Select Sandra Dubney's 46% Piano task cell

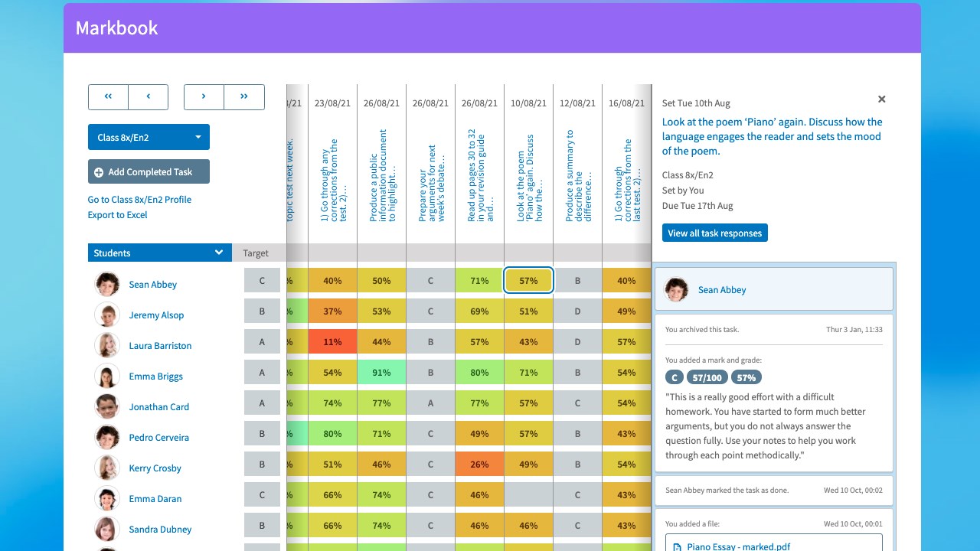click(x=528, y=526)
